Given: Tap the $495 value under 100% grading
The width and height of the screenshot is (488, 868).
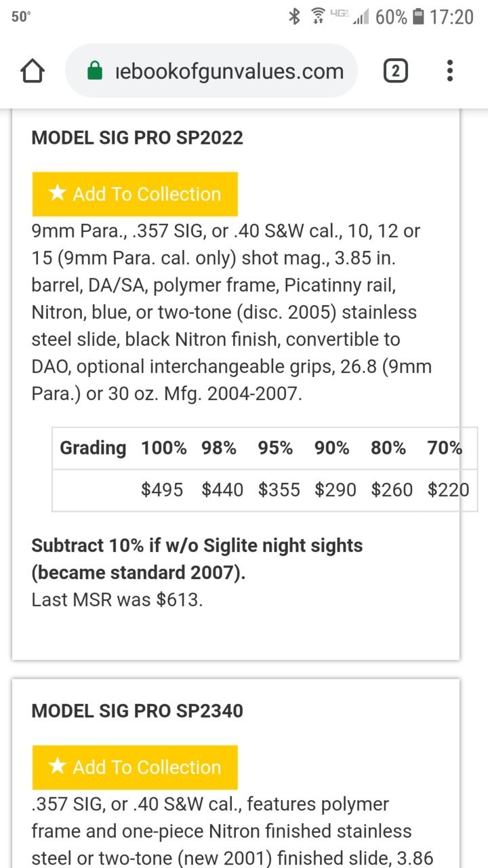Looking at the screenshot, I should 162,490.
